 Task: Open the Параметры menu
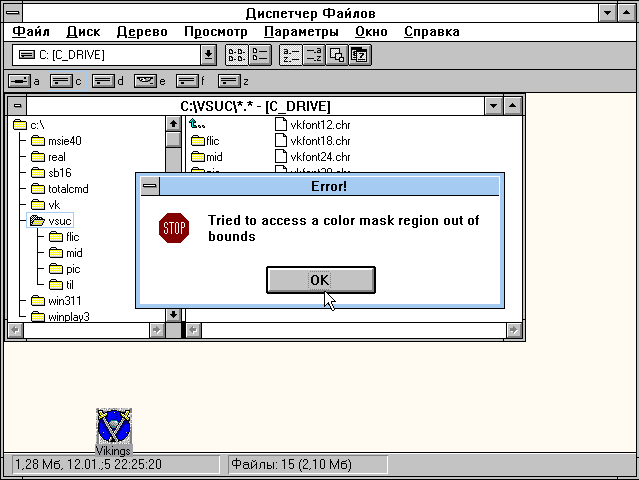tap(301, 32)
